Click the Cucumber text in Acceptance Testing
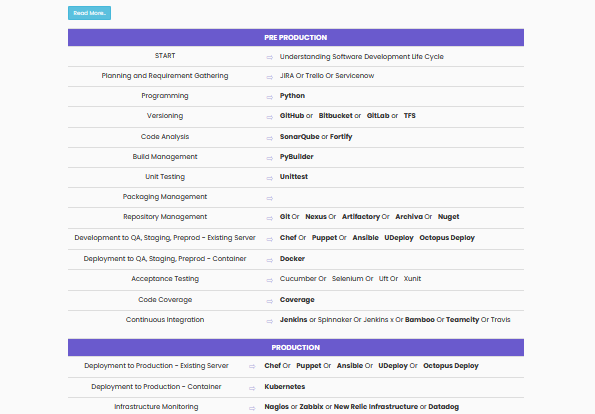Viewport: 595px width, 414px height. (298, 279)
